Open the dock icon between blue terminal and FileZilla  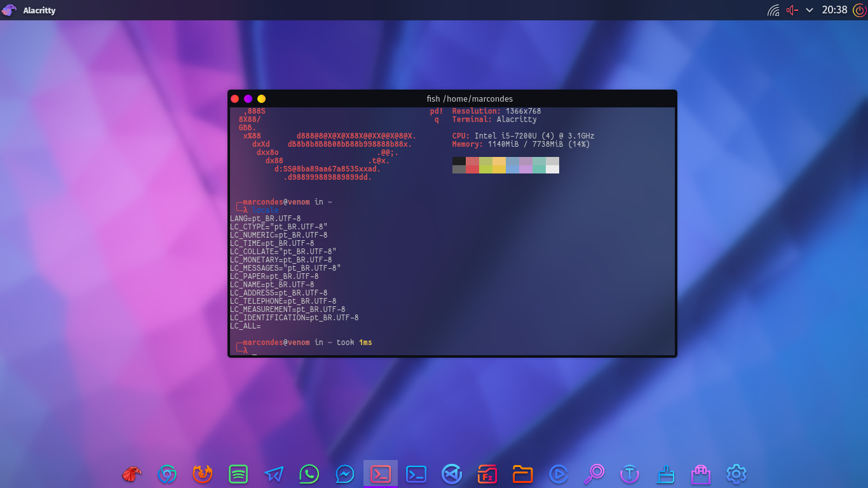click(x=452, y=473)
